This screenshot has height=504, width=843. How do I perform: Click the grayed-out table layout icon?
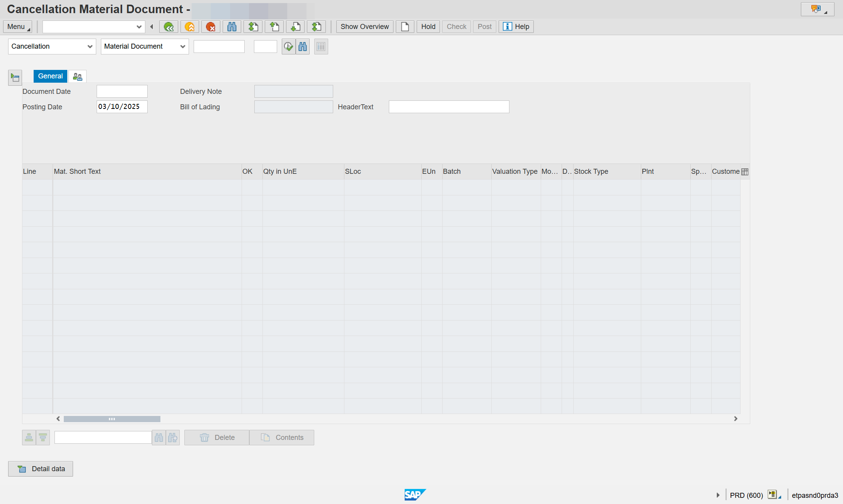tap(321, 47)
